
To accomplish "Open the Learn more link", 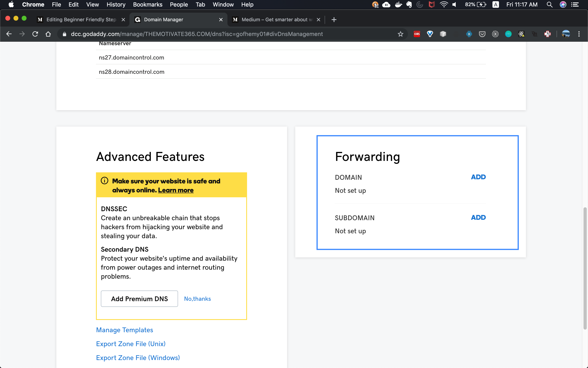I will (176, 190).
